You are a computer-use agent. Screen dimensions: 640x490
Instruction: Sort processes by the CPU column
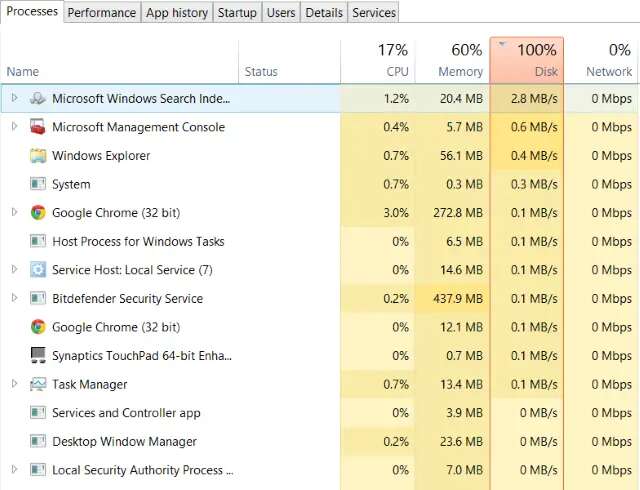(378, 61)
